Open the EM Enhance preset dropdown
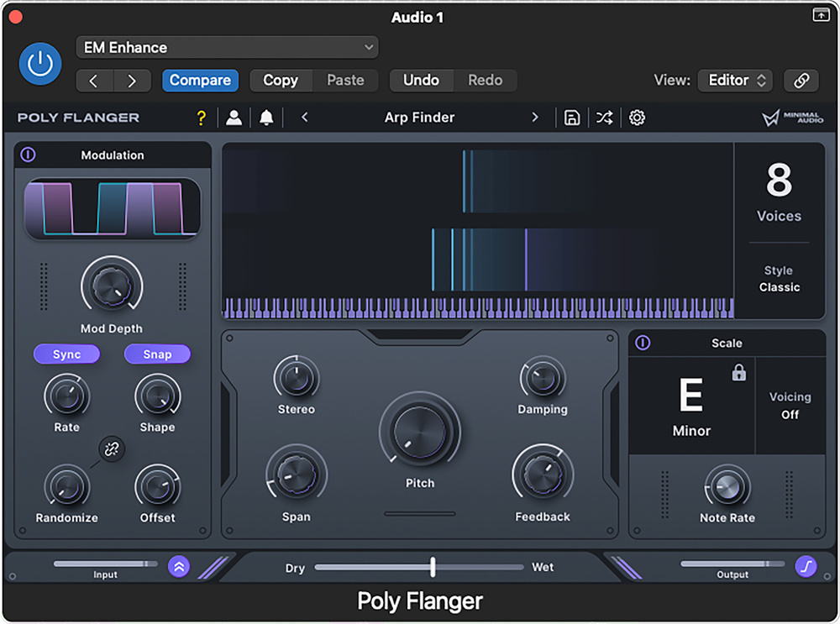 tap(227, 48)
